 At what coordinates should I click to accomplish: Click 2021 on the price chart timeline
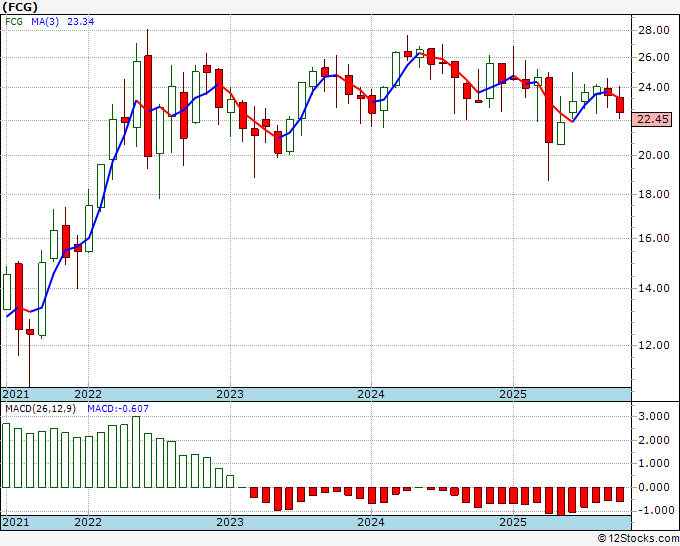pyautogui.click(x=16, y=394)
